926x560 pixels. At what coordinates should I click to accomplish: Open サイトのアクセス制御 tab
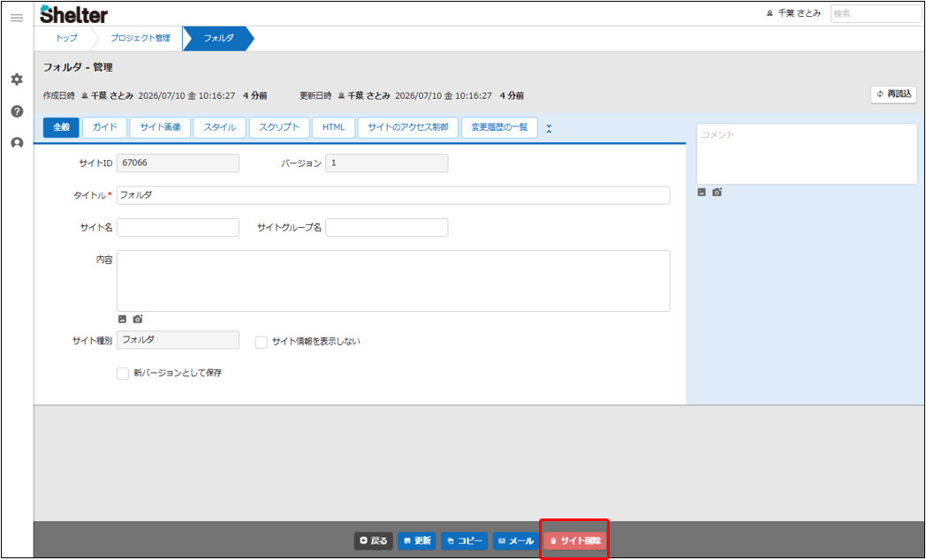[408, 127]
